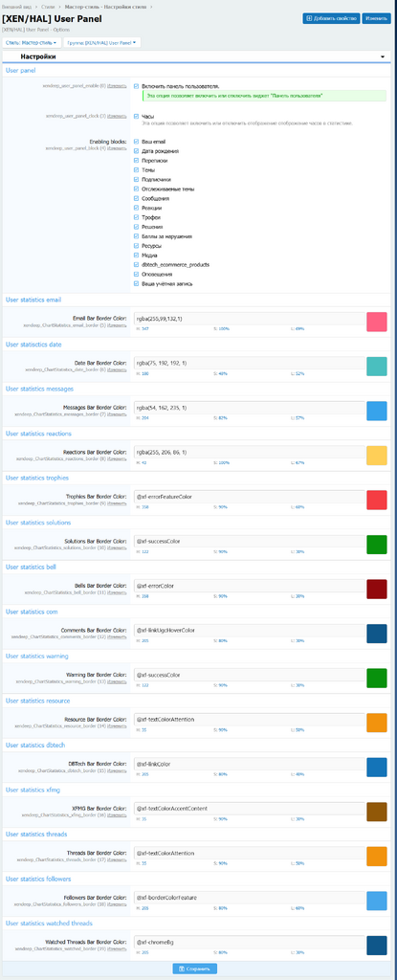Toggle the Включить панель пользователя checkbox
Image resolution: width=397 pixels, height=980 pixels.
[x=137, y=86]
